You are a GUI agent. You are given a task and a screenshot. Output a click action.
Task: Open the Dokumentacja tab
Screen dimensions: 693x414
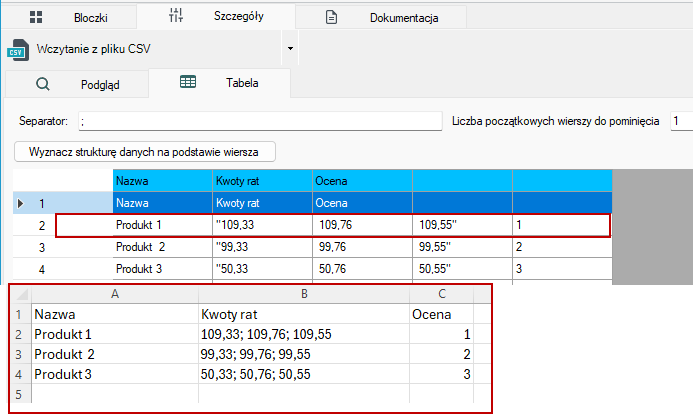point(381,17)
